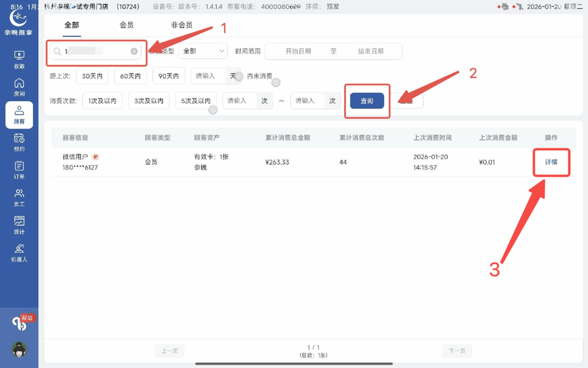Clear the search field with the X icon

click(134, 51)
